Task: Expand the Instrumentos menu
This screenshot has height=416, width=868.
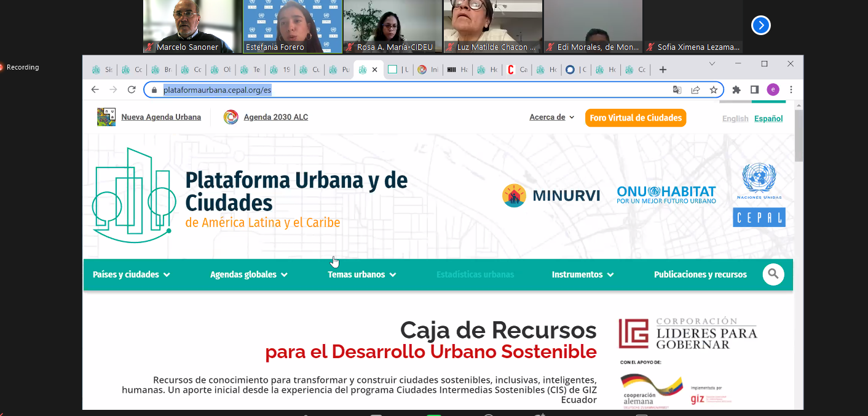Action: point(583,274)
